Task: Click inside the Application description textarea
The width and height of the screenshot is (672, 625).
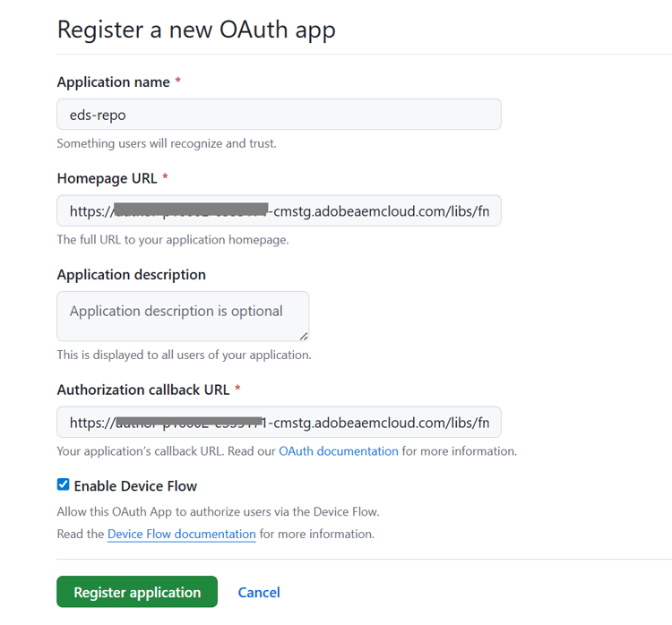Action: 182,315
